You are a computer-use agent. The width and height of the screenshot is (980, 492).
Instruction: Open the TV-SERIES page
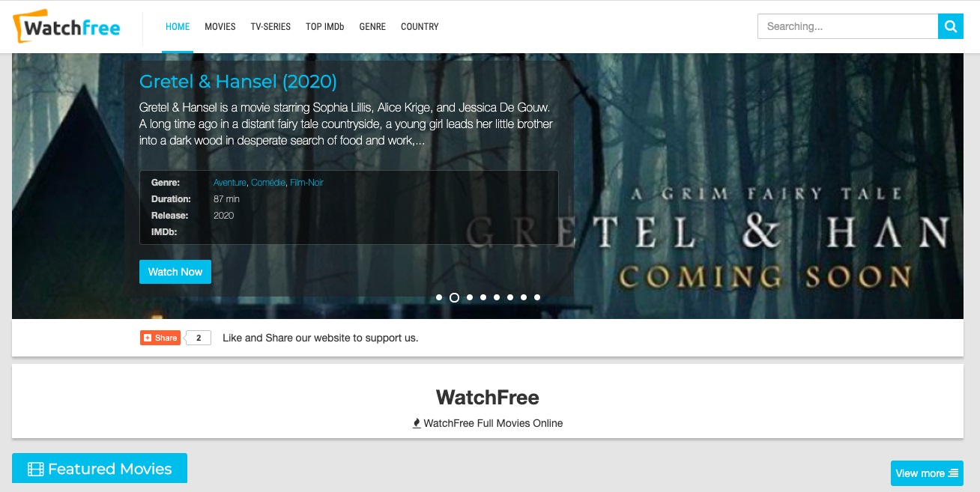coord(270,27)
